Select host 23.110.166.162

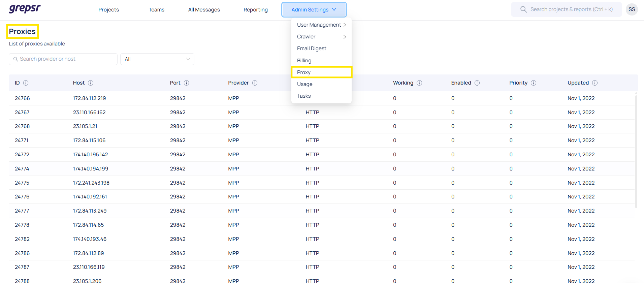[89, 113]
